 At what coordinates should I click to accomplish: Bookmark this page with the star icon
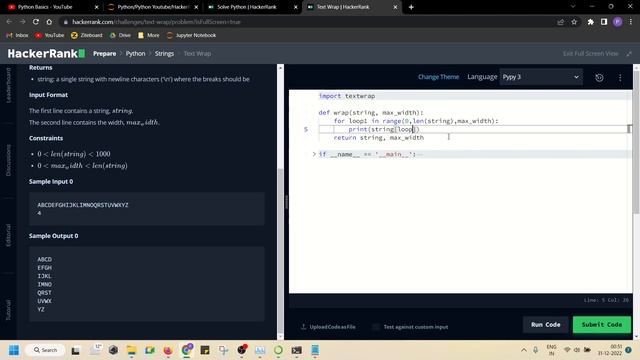[x=574, y=22]
